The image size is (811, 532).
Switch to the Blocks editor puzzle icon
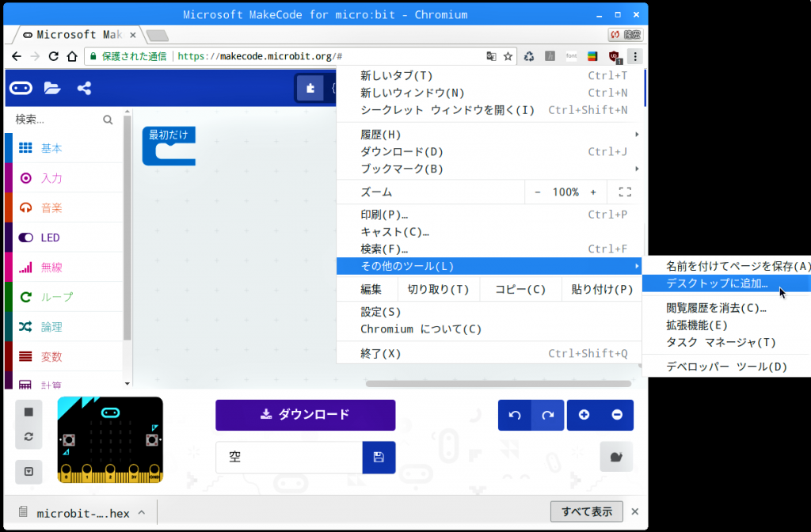pos(310,89)
